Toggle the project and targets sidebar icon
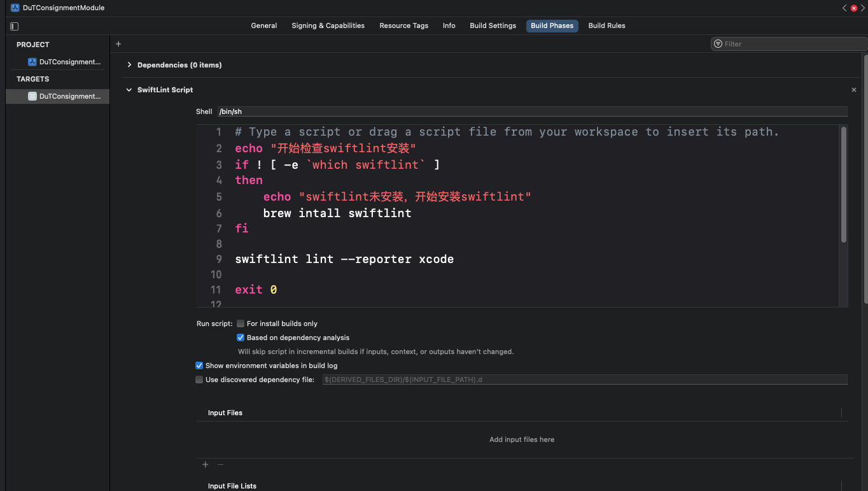 point(14,26)
